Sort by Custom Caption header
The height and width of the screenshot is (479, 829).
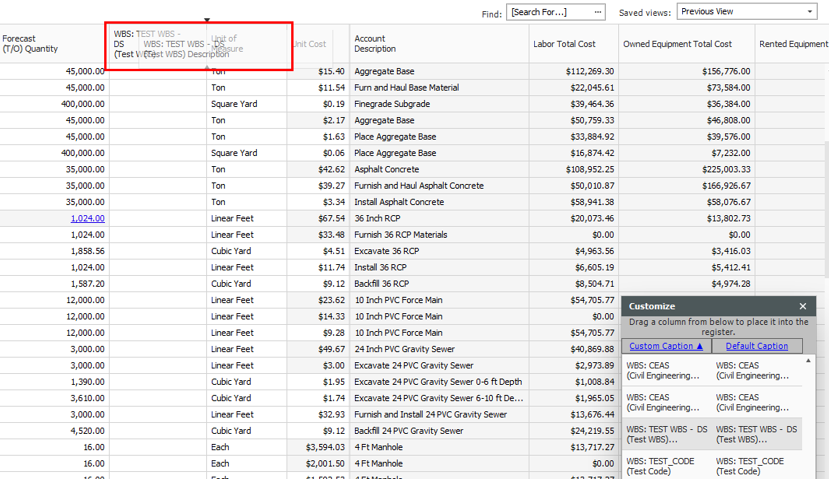click(666, 346)
